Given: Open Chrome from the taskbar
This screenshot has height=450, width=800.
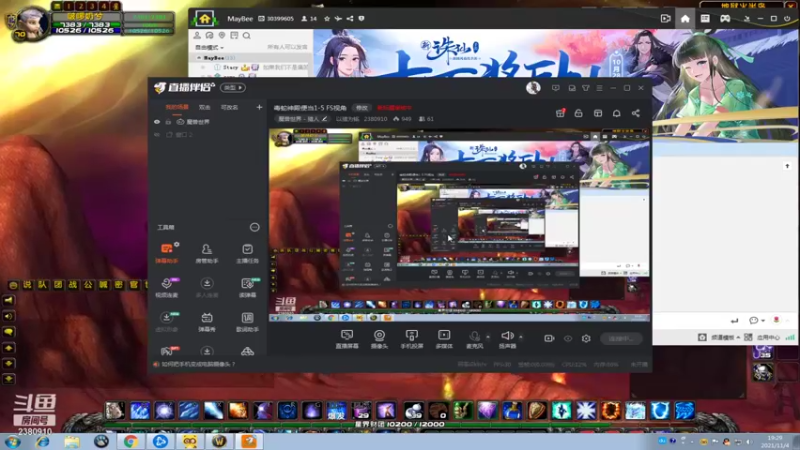Looking at the screenshot, I should (131, 441).
